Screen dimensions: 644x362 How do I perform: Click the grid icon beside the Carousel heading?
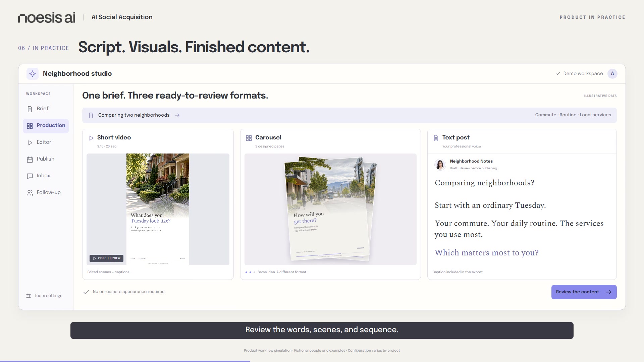pyautogui.click(x=249, y=138)
